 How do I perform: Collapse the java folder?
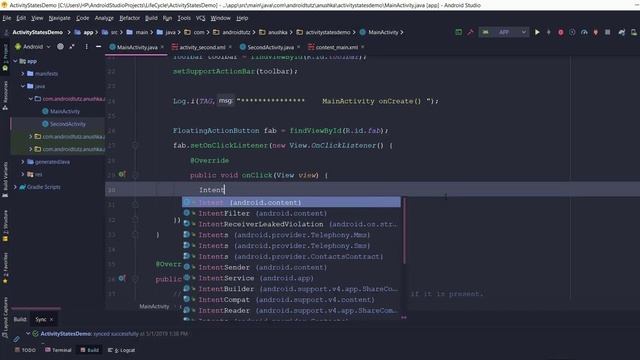[23, 86]
